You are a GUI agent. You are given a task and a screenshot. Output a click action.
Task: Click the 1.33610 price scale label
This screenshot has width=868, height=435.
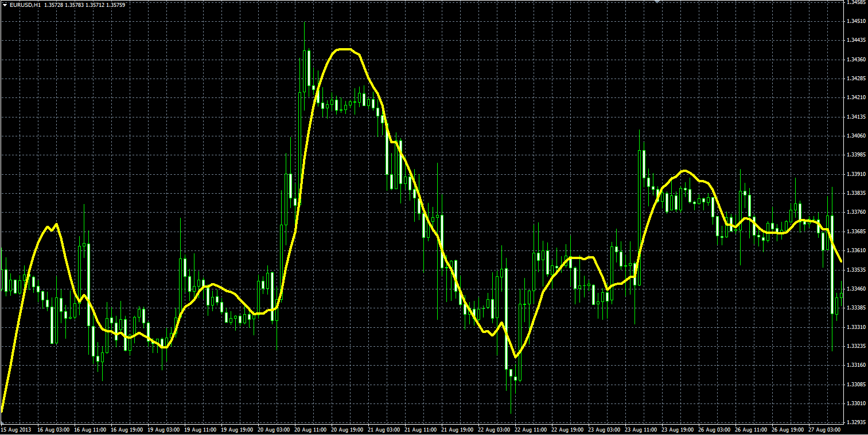click(x=856, y=250)
